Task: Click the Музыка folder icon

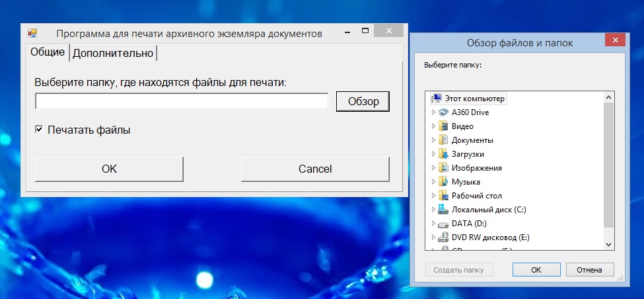Action: click(443, 182)
